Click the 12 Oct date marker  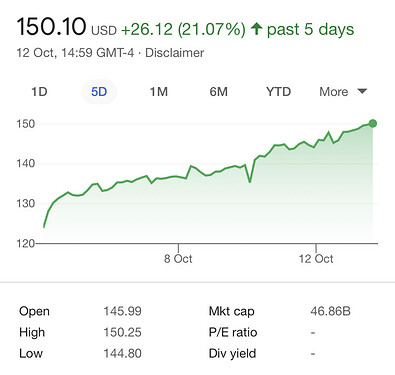click(x=316, y=259)
